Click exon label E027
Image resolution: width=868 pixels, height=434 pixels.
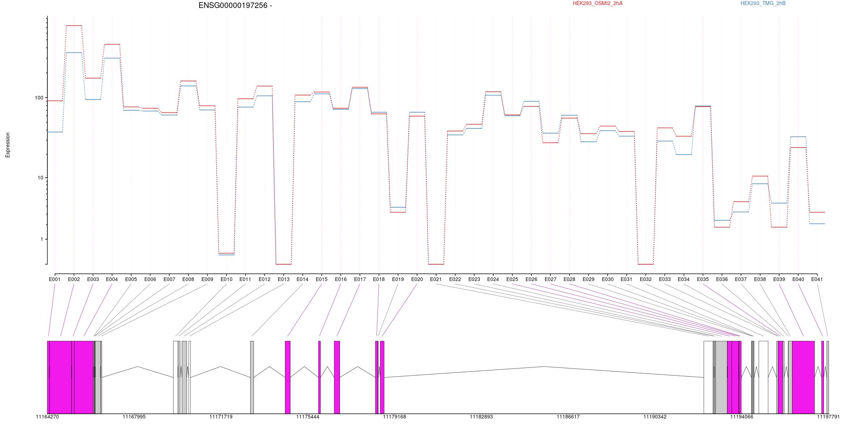point(550,280)
